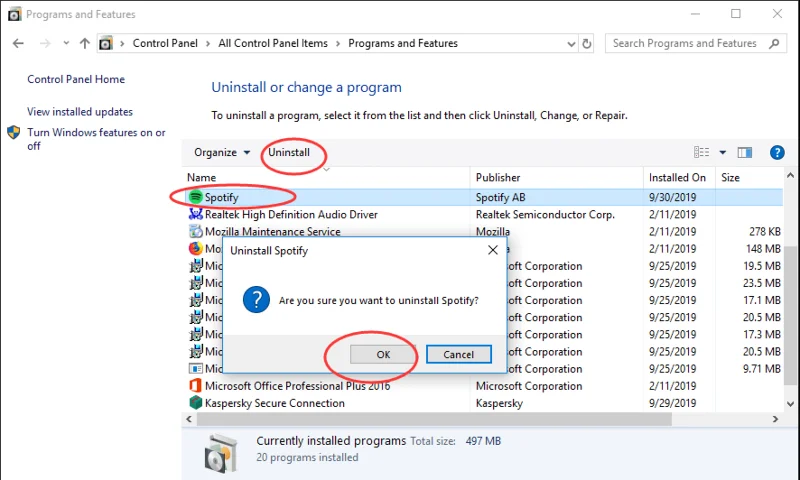800x480 pixels.
Task: Go up one folder level
Action: (x=85, y=43)
